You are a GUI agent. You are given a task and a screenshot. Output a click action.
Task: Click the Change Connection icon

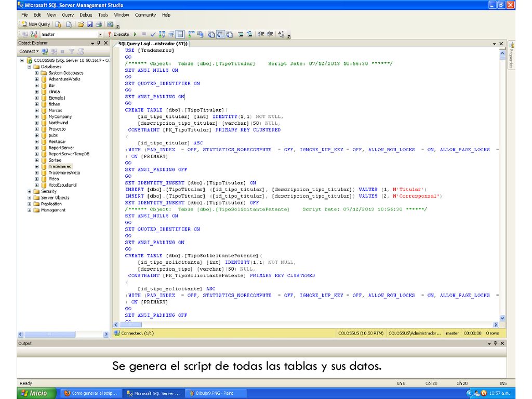(34, 34)
